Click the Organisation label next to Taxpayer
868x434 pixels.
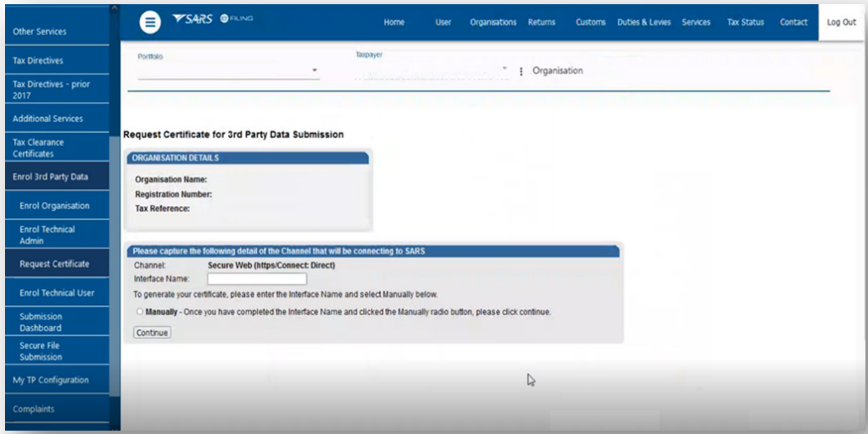558,71
